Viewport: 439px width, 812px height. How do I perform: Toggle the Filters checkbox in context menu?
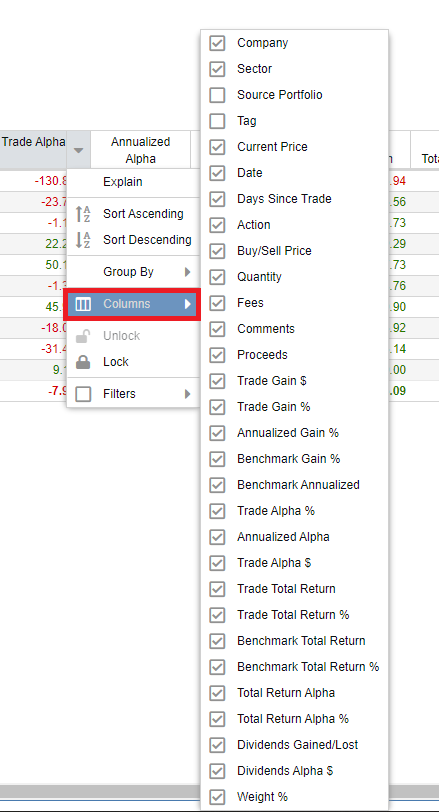[x=83, y=394]
